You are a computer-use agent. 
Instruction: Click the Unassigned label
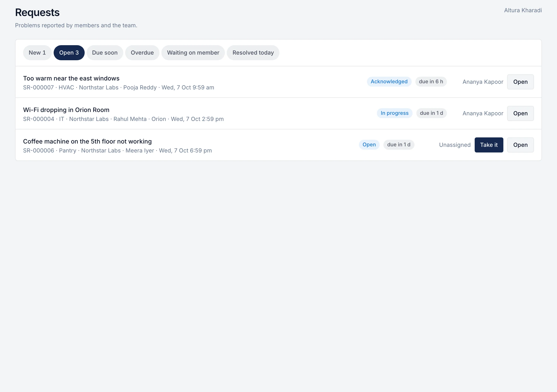tap(455, 145)
